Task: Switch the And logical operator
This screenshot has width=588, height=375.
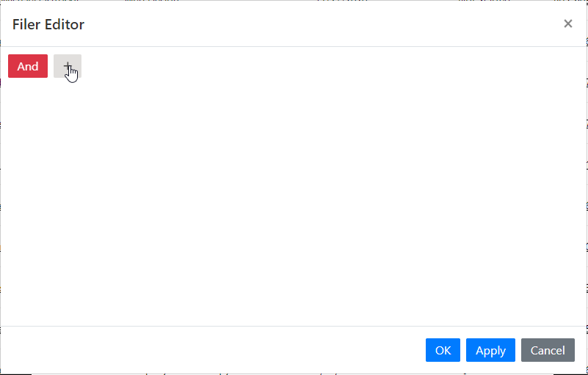Action: coord(28,66)
